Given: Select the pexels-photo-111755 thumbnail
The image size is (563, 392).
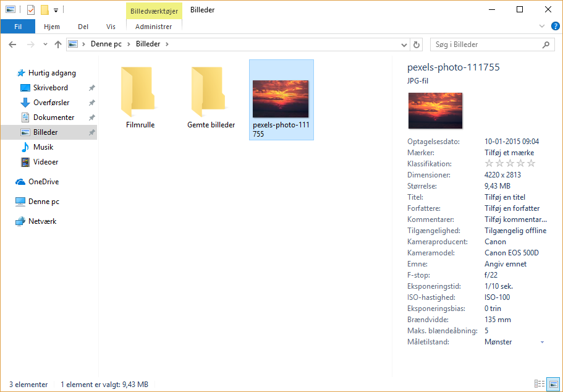Looking at the screenshot, I should pyautogui.click(x=281, y=99).
